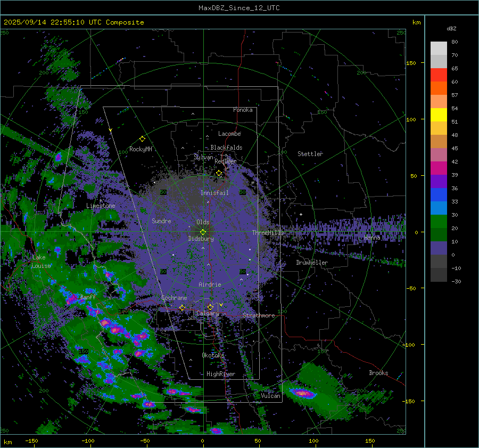Viewport: 479px width, 448px height.
Task: Click the yellow diamond marker beside RockyMH
Action: 142,139
